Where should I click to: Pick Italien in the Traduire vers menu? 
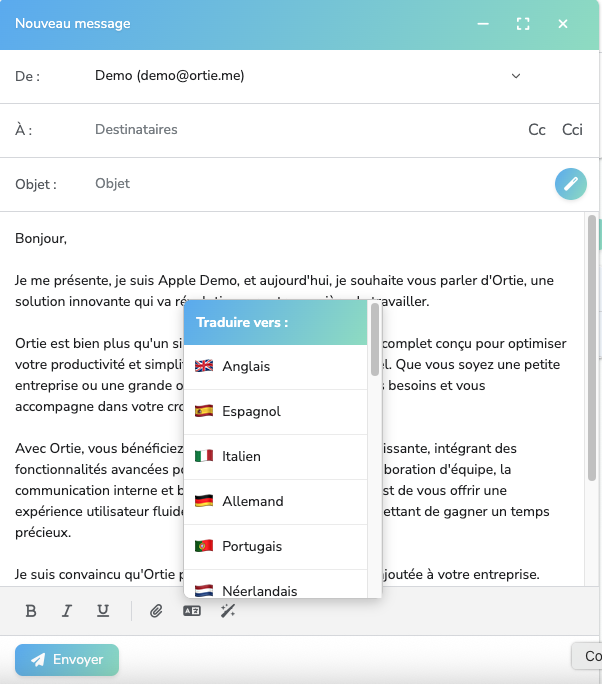coord(241,457)
